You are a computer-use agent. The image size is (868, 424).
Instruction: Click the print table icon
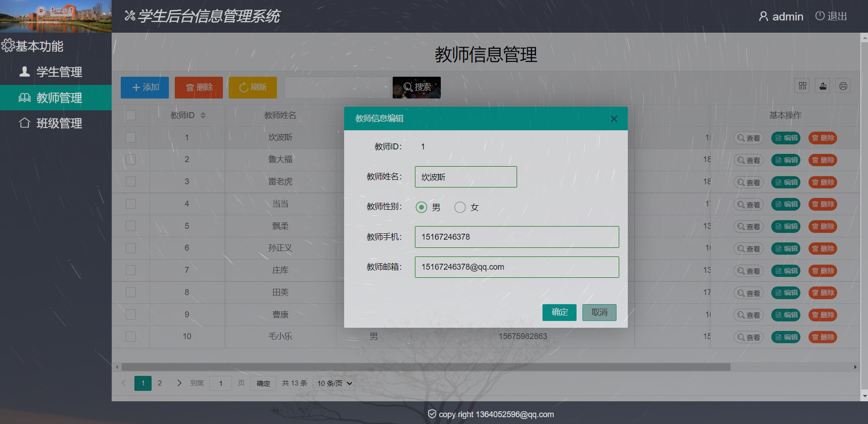click(x=843, y=86)
